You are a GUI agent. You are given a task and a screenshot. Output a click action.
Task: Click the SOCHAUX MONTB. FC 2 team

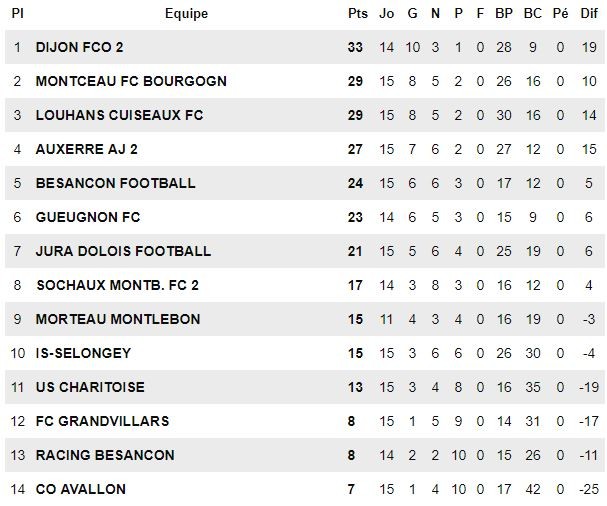click(x=117, y=285)
